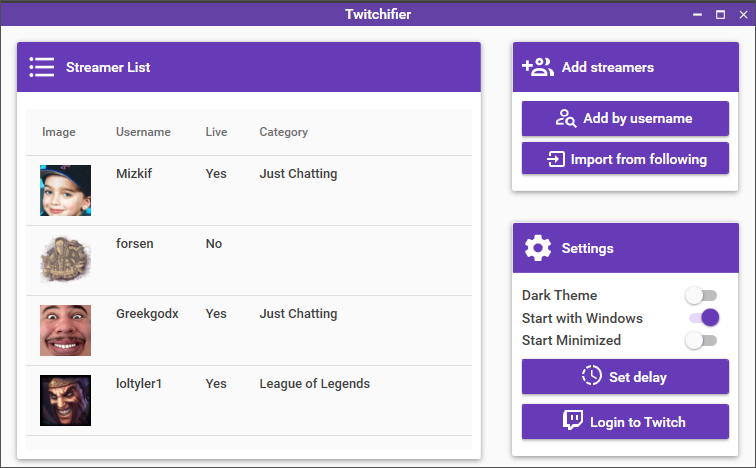This screenshot has height=468, width=756.
Task: Click loltyler1's avatar image
Action: [66, 401]
